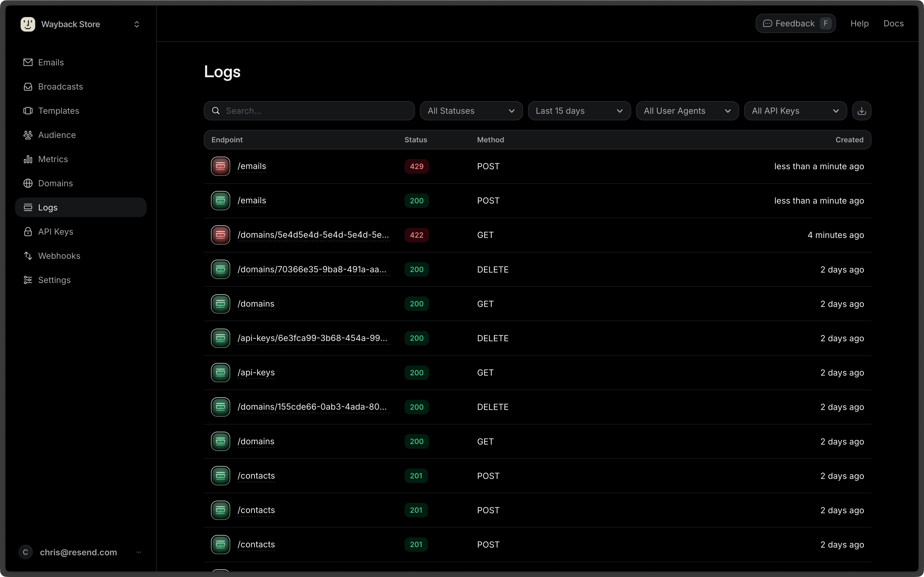This screenshot has height=577, width=924.
Task: Expand the Last 15 days filter
Action: pos(579,111)
